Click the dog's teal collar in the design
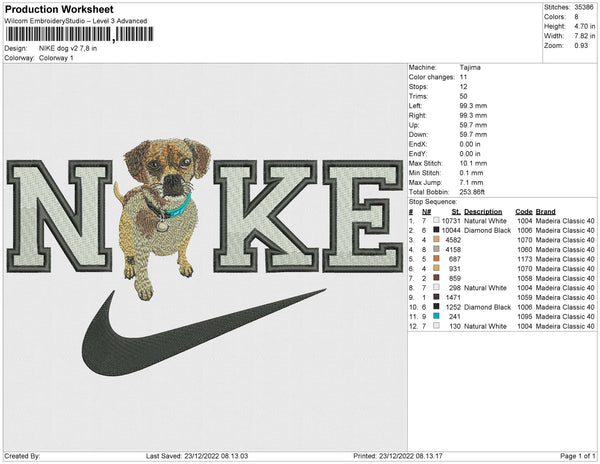Viewport: 600px width, 464px height. [177, 208]
